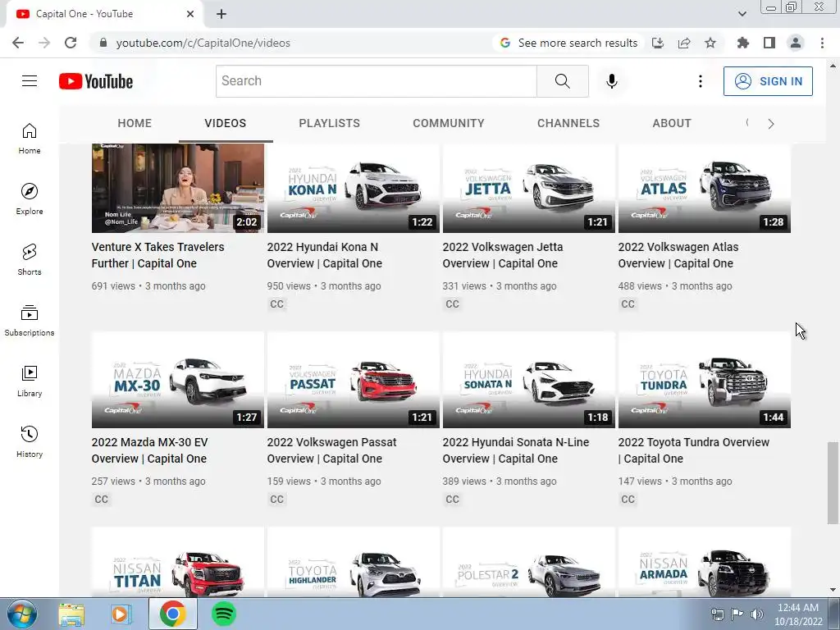The image size is (840, 630).
Task: Show more channel tabs with right chevron
Action: click(x=771, y=124)
